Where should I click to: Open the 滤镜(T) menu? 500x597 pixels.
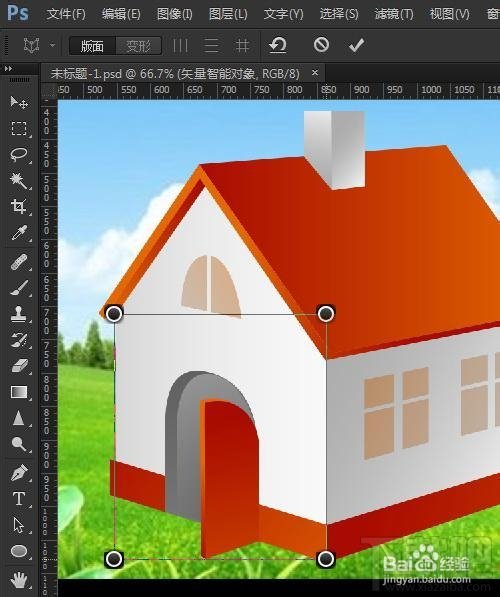[394, 14]
